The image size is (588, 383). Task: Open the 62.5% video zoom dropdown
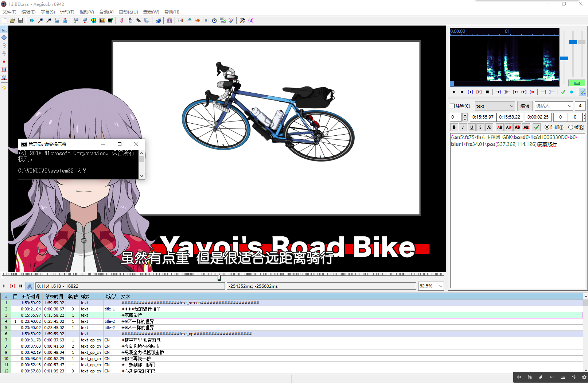(431, 286)
